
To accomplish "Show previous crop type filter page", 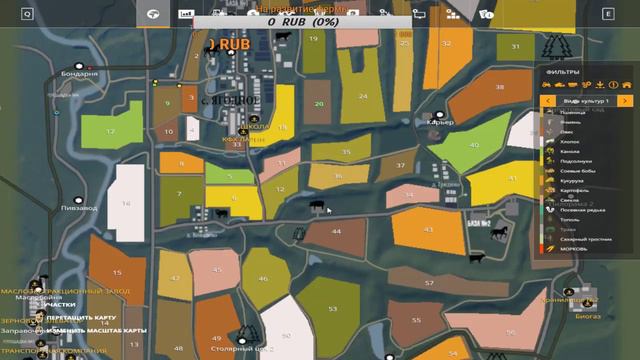I will [548, 101].
